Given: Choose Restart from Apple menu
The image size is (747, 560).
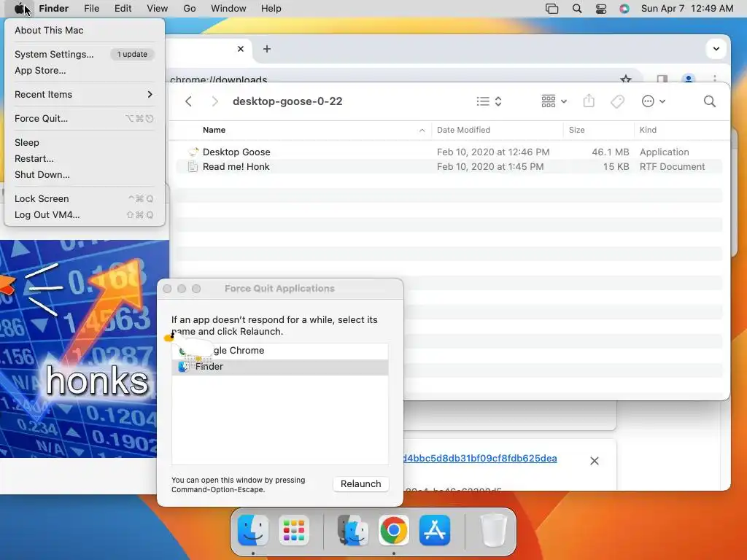Looking at the screenshot, I should [x=85, y=158].
